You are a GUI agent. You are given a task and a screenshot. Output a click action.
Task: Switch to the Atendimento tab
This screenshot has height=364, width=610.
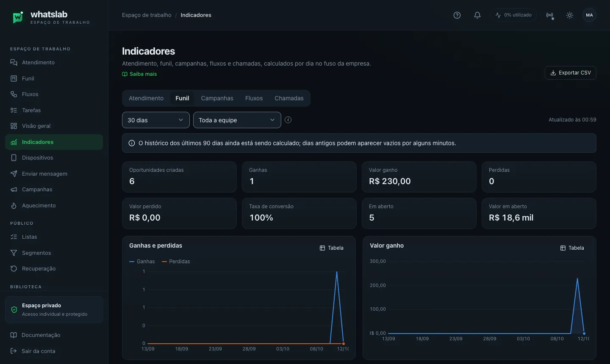(x=146, y=98)
